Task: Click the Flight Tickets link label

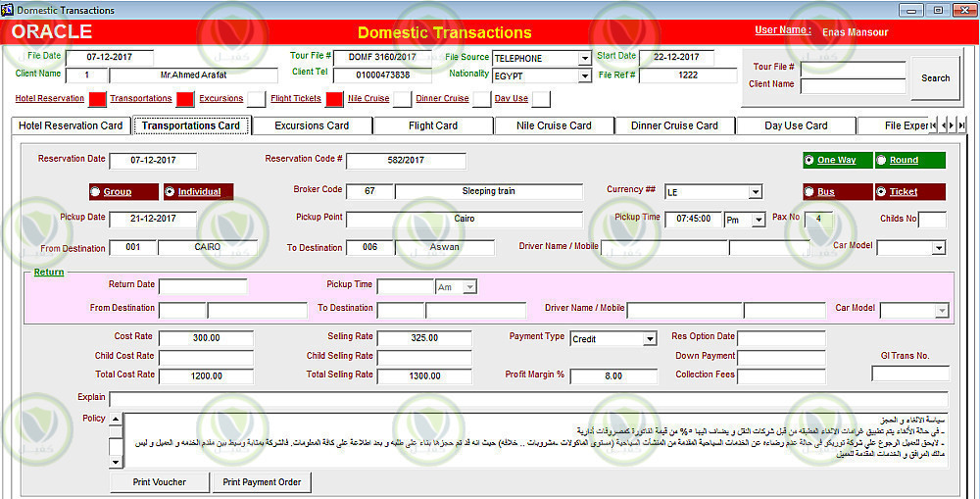Action: (x=296, y=99)
